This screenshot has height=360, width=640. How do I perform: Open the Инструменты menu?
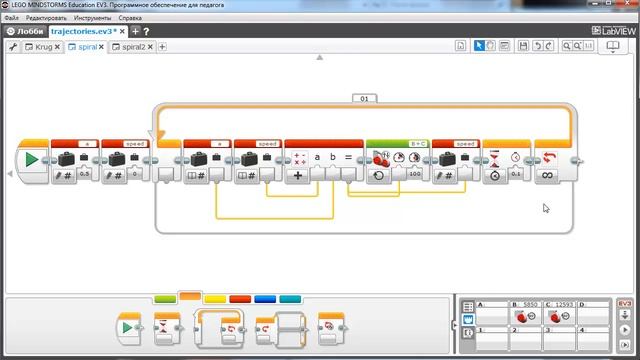tap(92, 18)
